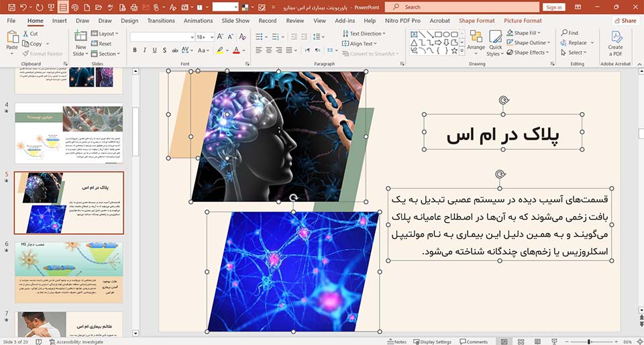Select the text box shape in gallery
The height and width of the screenshot is (345, 644).
coord(414,34)
